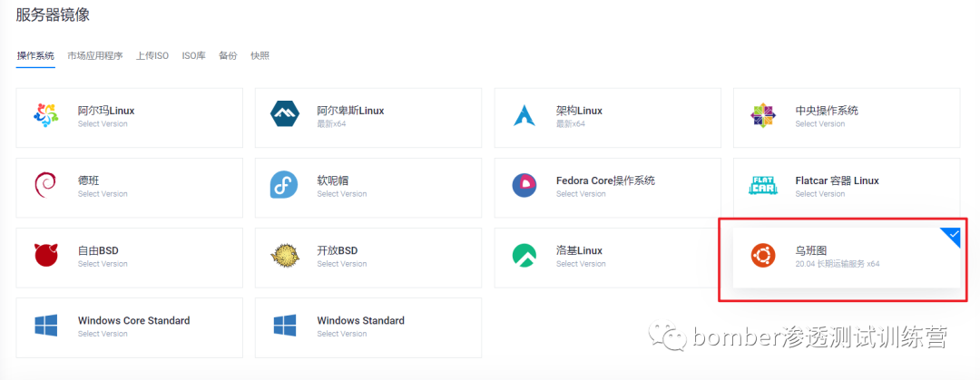Image resolution: width=980 pixels, height=380 pixels.
Task: Open Select Version under 德班
Action: click(x=103, y=194)
